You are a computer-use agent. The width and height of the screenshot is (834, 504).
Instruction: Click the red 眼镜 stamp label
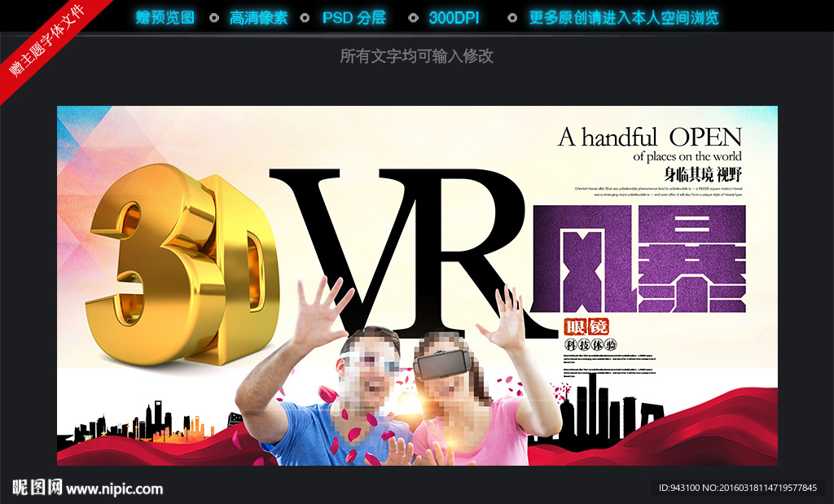586,327
